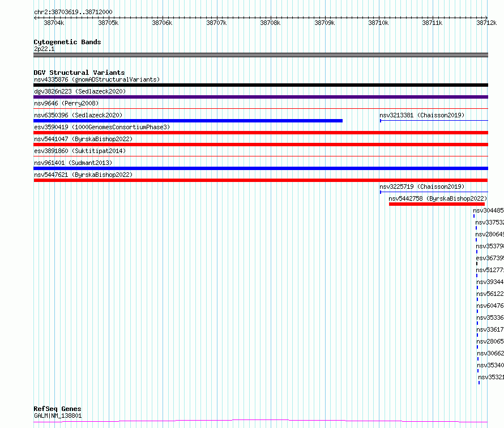Click variant label starting nsv60476

[490, 306]
